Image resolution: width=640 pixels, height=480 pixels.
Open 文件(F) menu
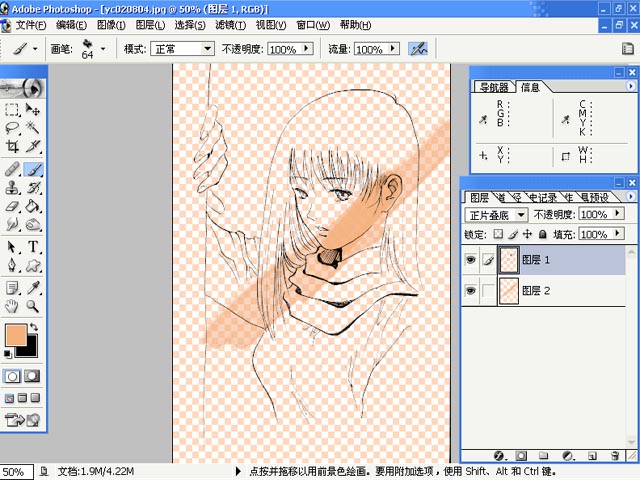[31, 25]
